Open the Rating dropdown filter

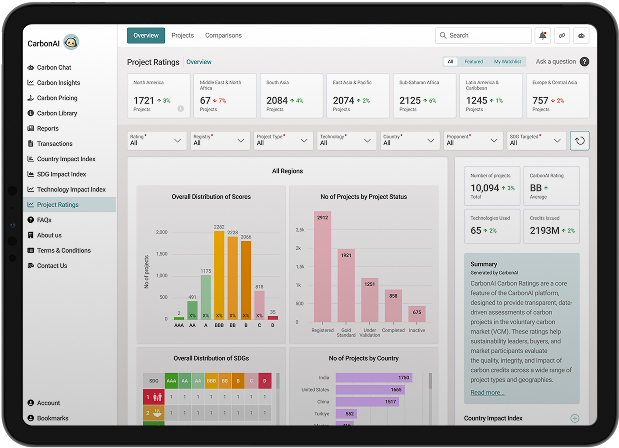tap(157, 141)
